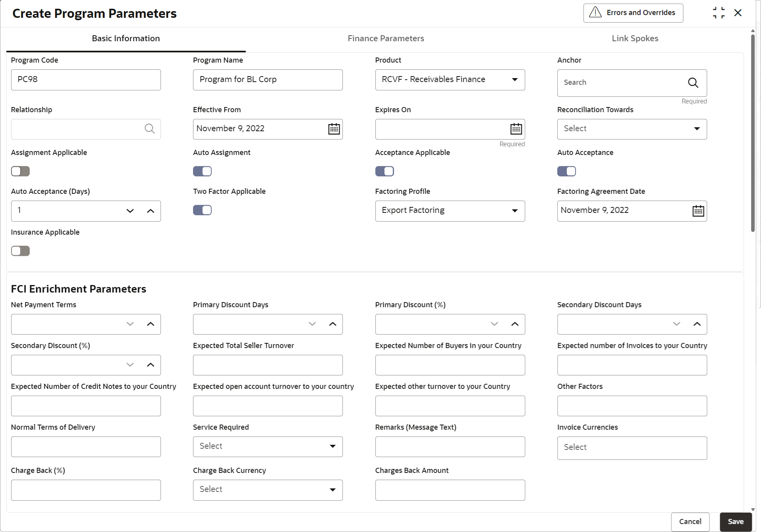The height and width of the screenshot is (532, 761).
Task: Turn off the Two Factor Applicable switch
Action: (x=202, y=210)
